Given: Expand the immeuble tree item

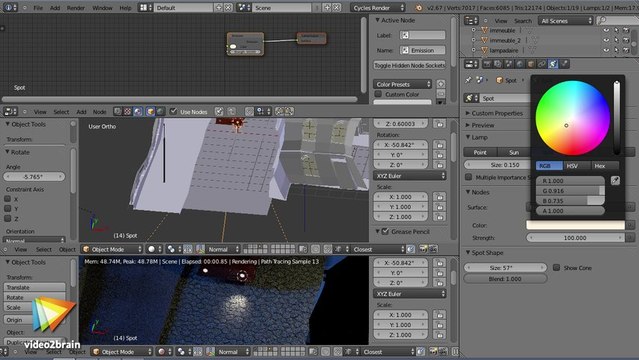Looking at the screenshot, I should coord(473,30).
